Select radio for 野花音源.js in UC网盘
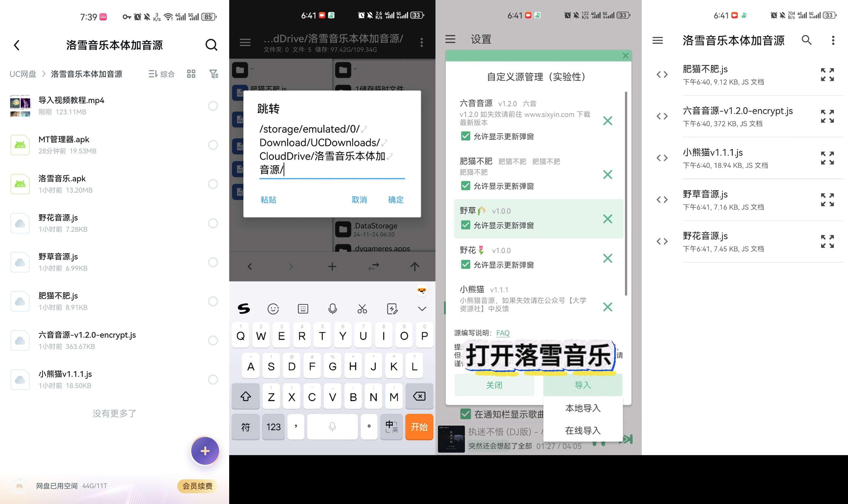848x504 pixels. [x=213, y=223]
